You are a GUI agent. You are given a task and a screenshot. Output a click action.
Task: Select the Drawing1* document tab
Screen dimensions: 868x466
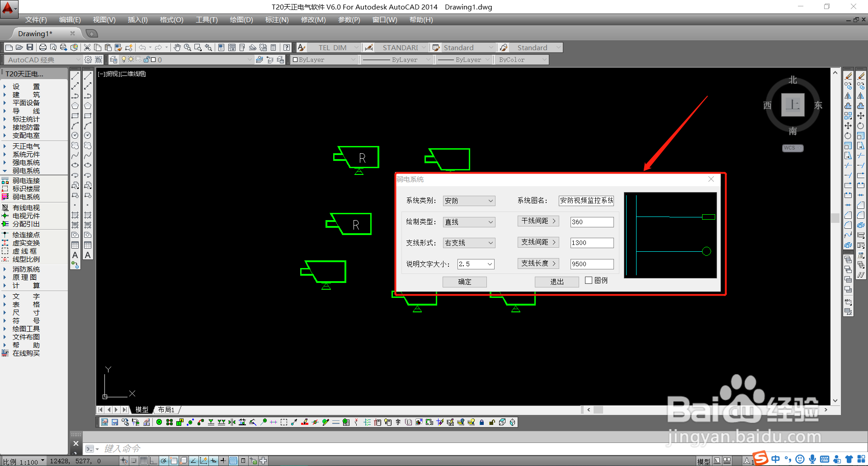point(35,33)
